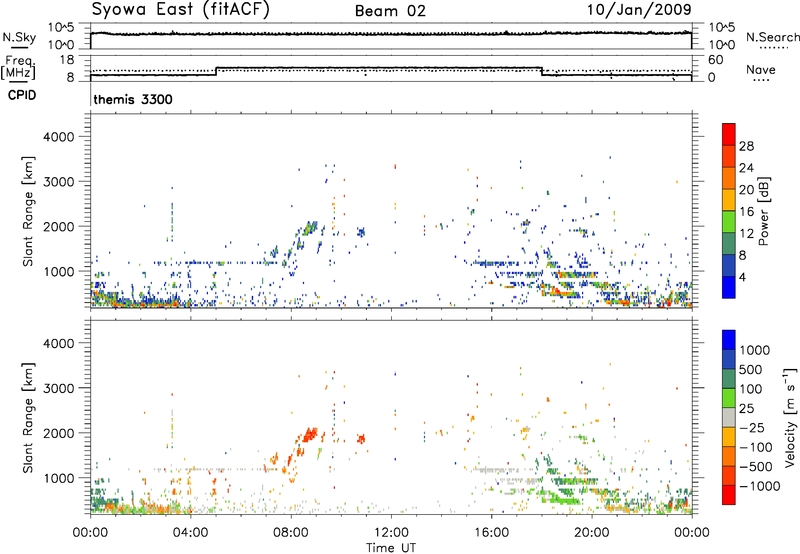This screenshot has width=800, height=554.
Task: Click the "28" label on Power color bar
Action: click(746, 146)
